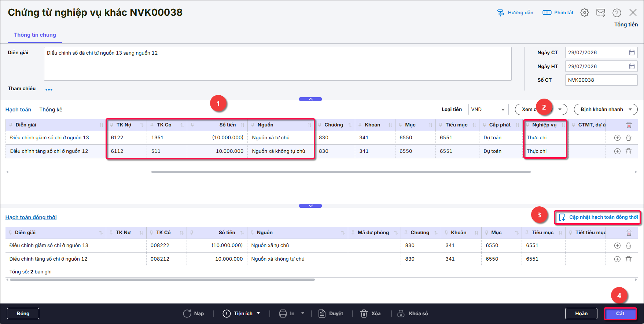Collapse the lower panel with down chevron
The width and height of the screenshot is (644, 324).
(310, 206)
